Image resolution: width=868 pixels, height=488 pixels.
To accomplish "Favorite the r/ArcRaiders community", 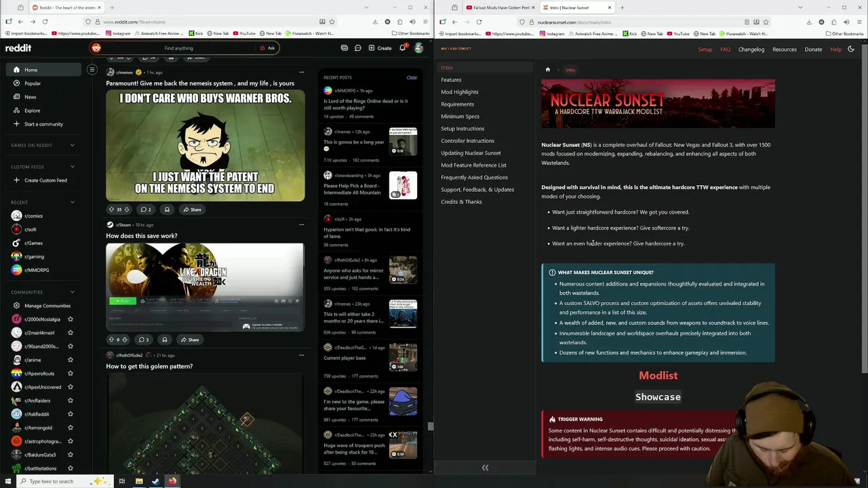I will tap(71, 401).
